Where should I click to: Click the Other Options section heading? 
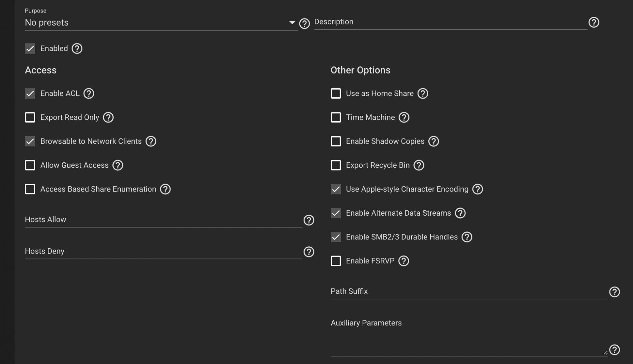360,70
